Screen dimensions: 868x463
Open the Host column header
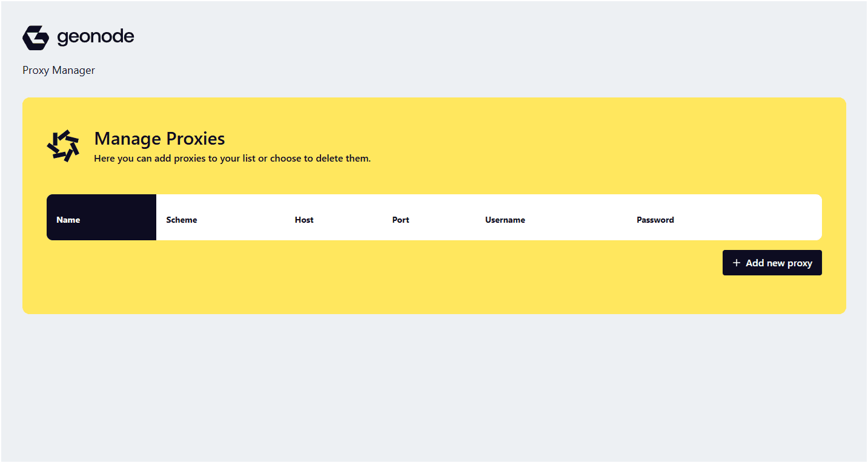(304, 220)
